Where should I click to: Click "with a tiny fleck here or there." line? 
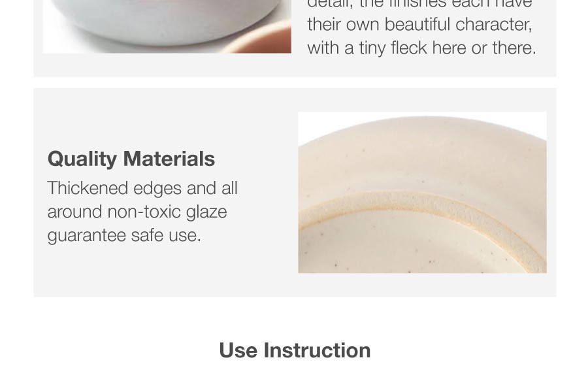(x=421, y=48)
